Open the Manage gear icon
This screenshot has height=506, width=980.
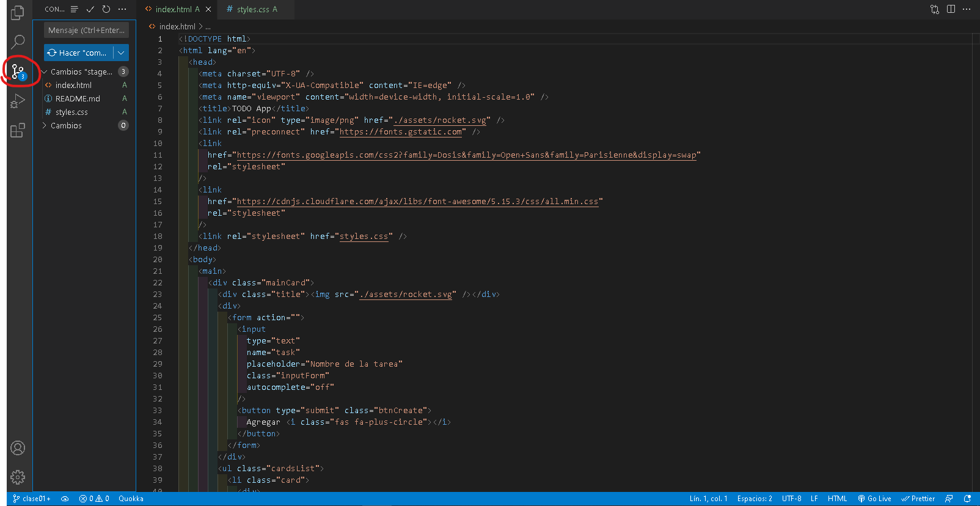click(18, 477)
